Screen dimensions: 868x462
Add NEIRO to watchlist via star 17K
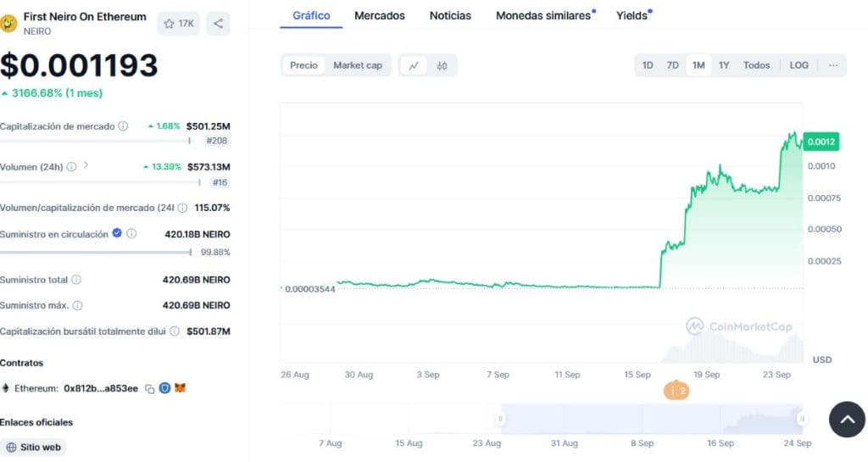(x=178, y=23)
